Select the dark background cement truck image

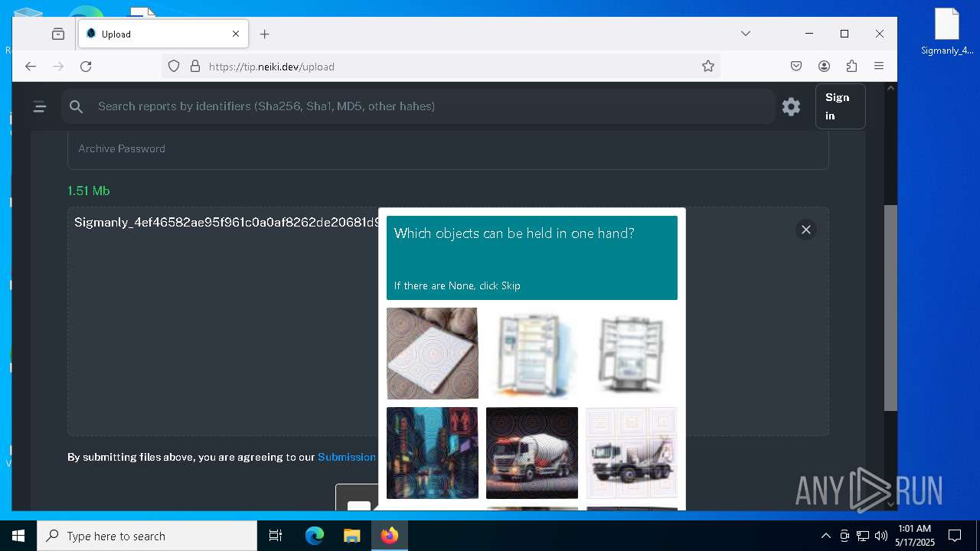(x=532, y=453)
